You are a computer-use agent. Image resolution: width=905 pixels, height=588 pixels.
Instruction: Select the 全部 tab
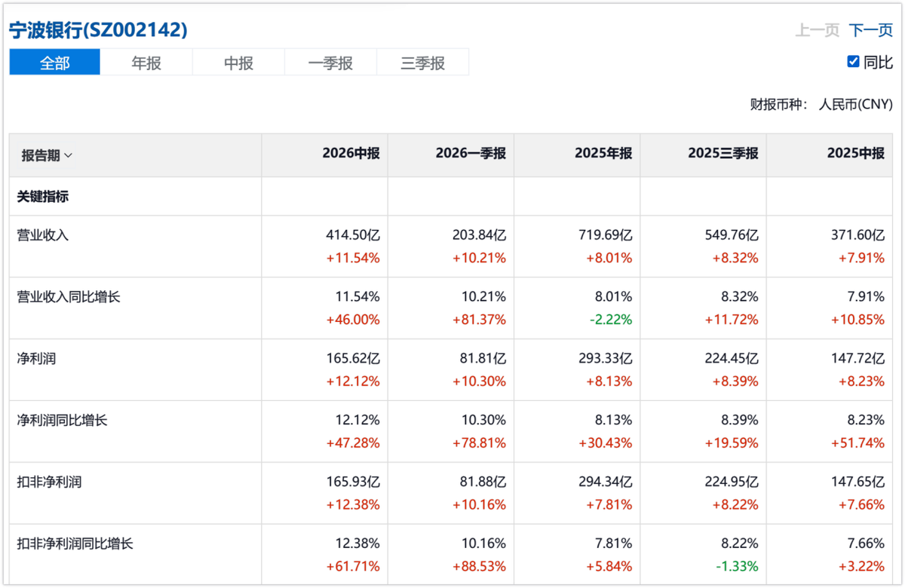(x=54, y=63)
